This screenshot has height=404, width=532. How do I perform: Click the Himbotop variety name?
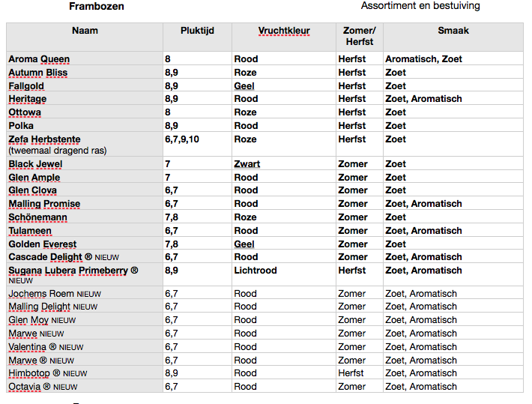(31, 373)
